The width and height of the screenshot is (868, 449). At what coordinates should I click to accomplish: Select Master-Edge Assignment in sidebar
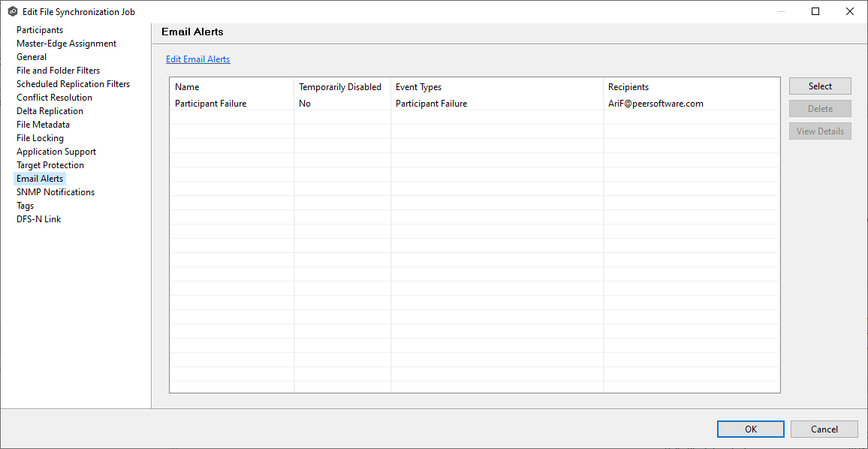(66, 44)
